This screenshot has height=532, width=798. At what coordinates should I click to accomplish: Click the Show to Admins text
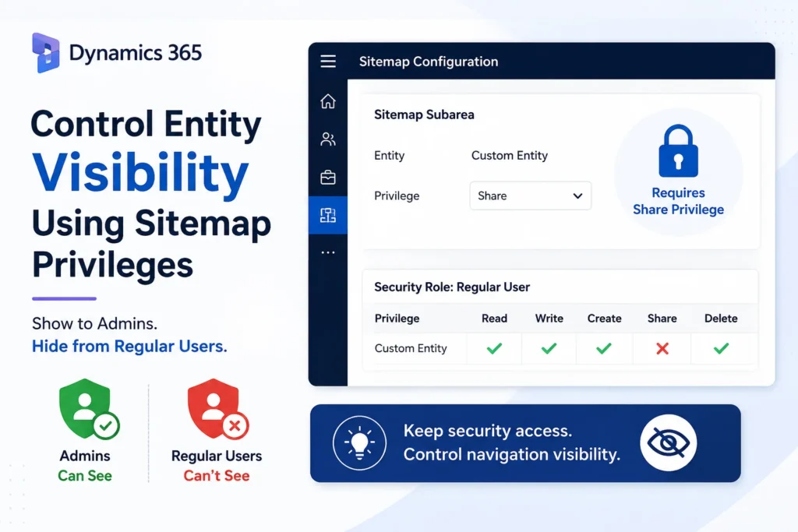click(94, 323)
